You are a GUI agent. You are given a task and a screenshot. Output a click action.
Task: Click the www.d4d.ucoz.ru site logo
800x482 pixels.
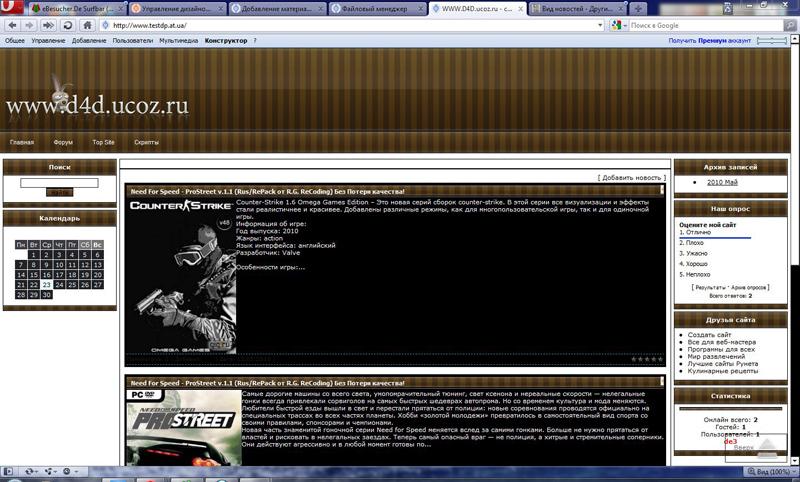point(97,105)
